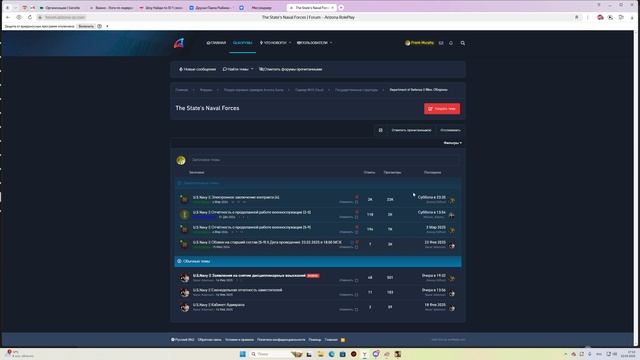Image resolution: width=640 pixels, height=360 pixels.
Task: Open a new browser tab with plus button
Action: 341,7
